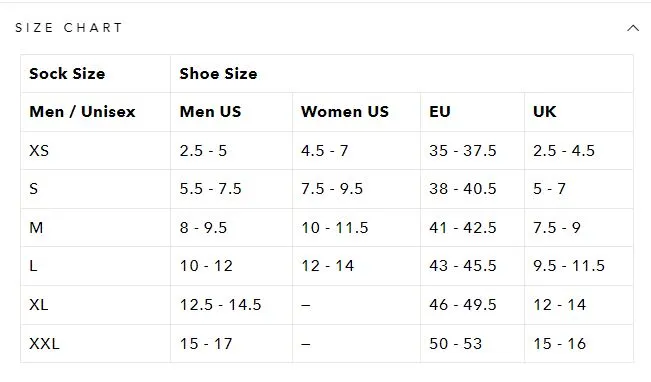The image size is (651, 382).
Task: Click the 10 - 11.5 Women US cell
Action: pos(356,228)
